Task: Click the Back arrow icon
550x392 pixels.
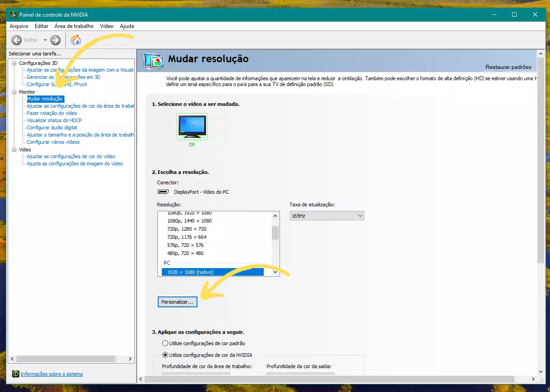Action: [17, 40]
